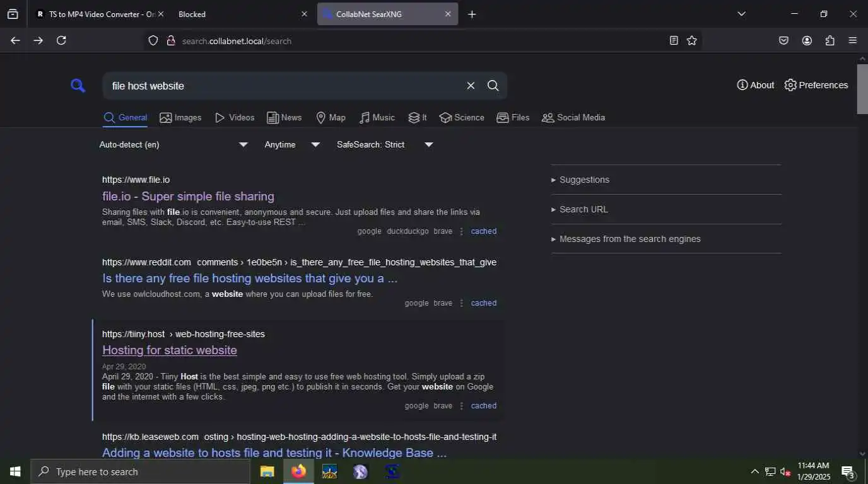Click the Type here to search box
This screenshot has width=868, height=484.
pos(140,471)
